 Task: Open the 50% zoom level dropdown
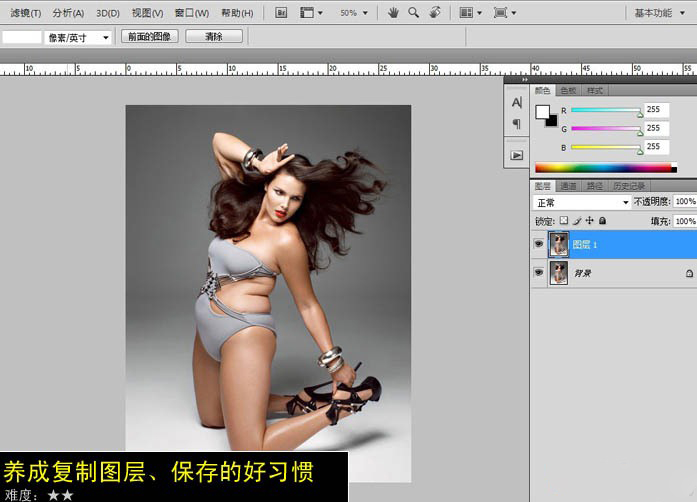353,13
